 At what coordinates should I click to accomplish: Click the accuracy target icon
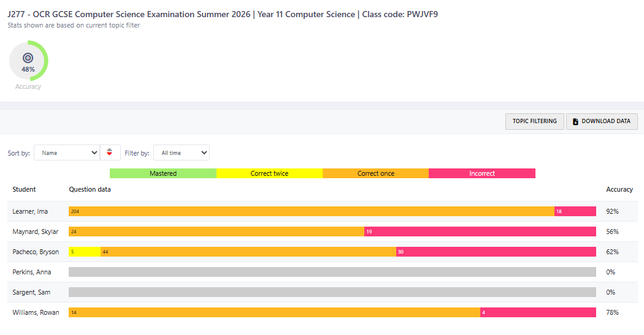pos(28,58)
